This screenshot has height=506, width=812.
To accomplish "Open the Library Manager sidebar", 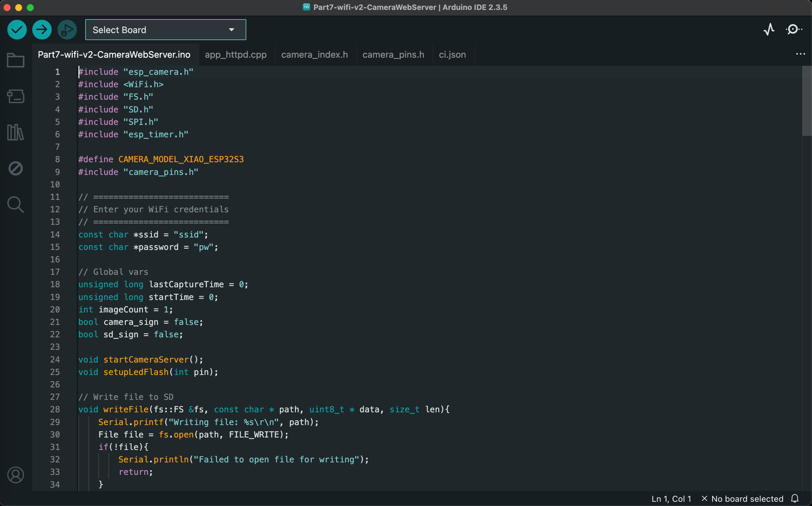I will pos(15,132).
